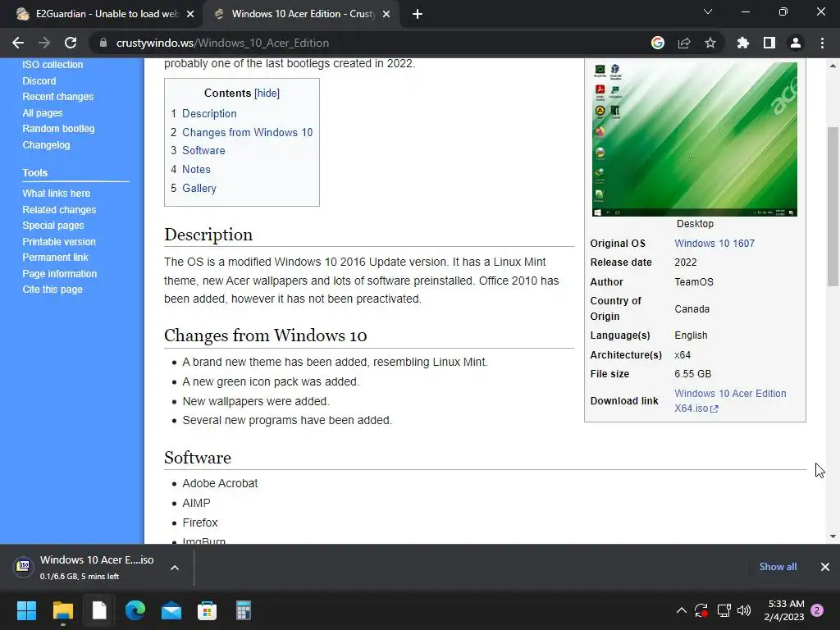The height and width of the screenshot is (630, 840).
Task: Open the update sync tray icon
Action: click(701, 610)
